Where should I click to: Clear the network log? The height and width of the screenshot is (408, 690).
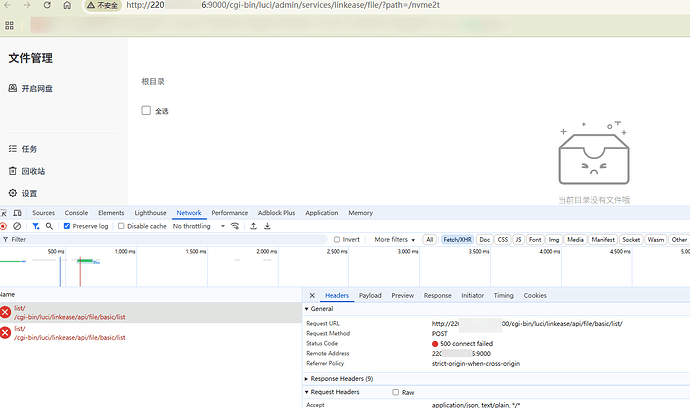[17, 226]
